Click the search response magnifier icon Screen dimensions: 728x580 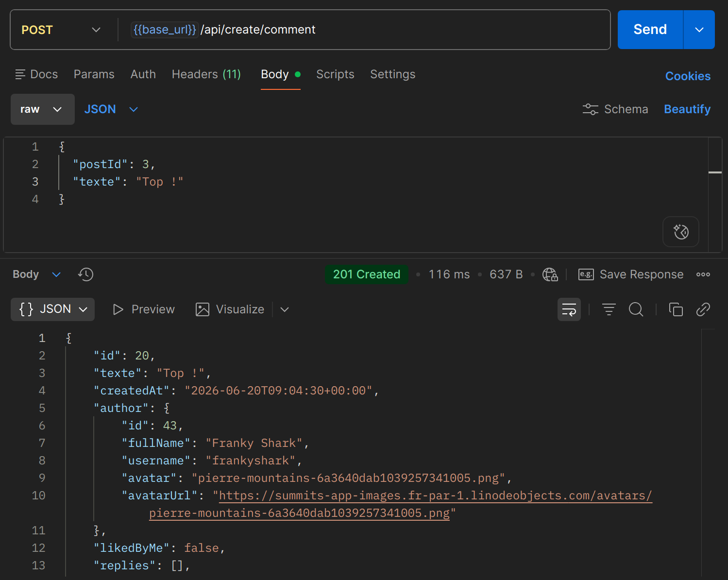(x=636, y=309)
